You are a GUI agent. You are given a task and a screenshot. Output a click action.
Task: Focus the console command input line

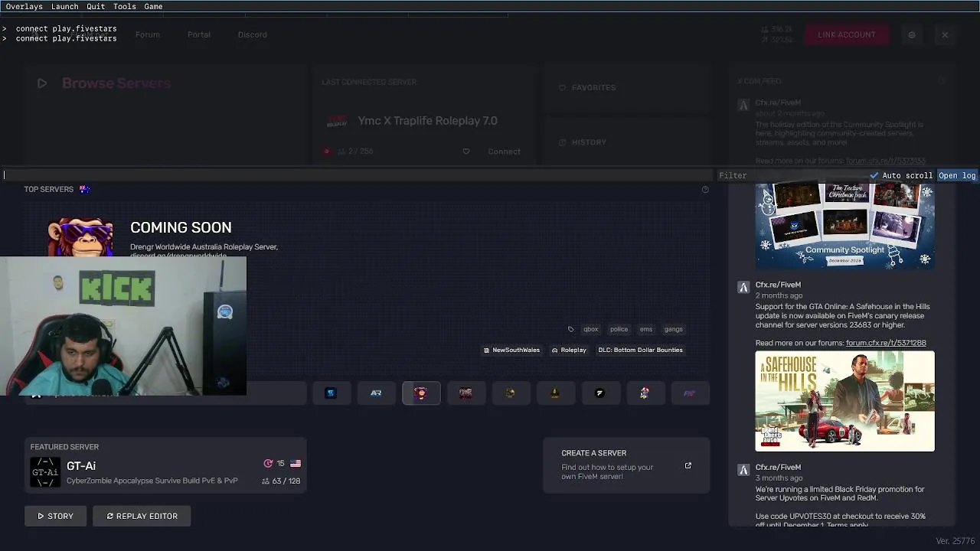[x=358, y=175]
